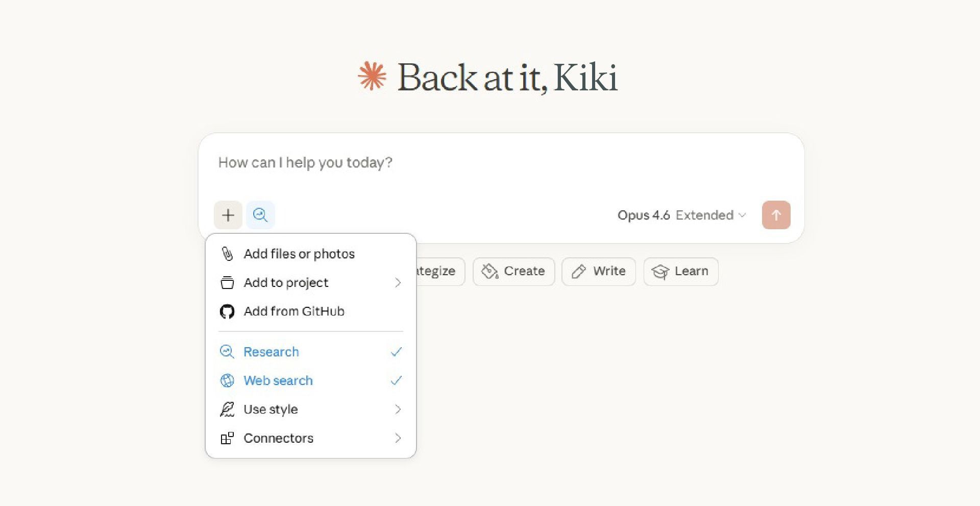
Task: Click the orange Claude starburst logo
Action: tap(372, 77)
